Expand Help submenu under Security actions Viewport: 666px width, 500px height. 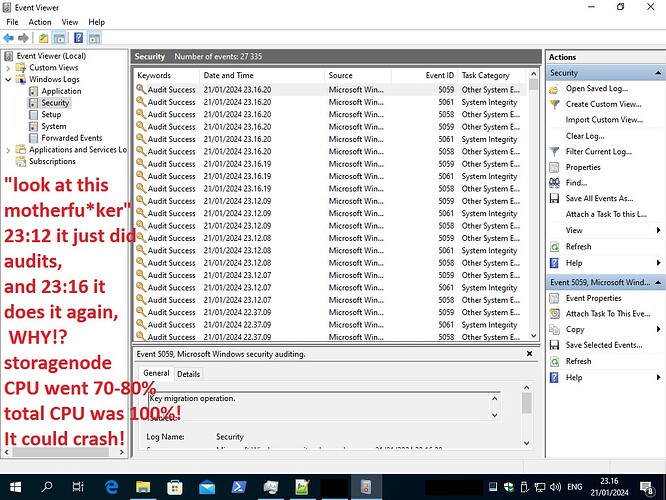click(658, 263)
